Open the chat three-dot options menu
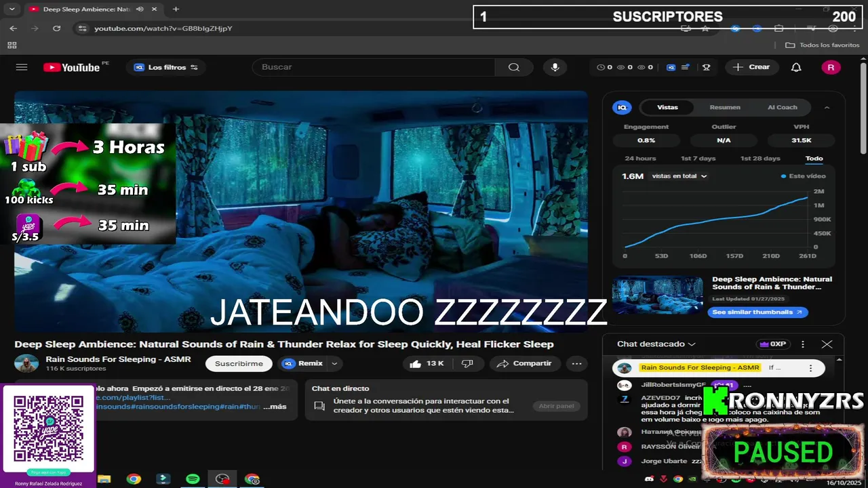Screen dimensions: 868x488 pos(803,344)
